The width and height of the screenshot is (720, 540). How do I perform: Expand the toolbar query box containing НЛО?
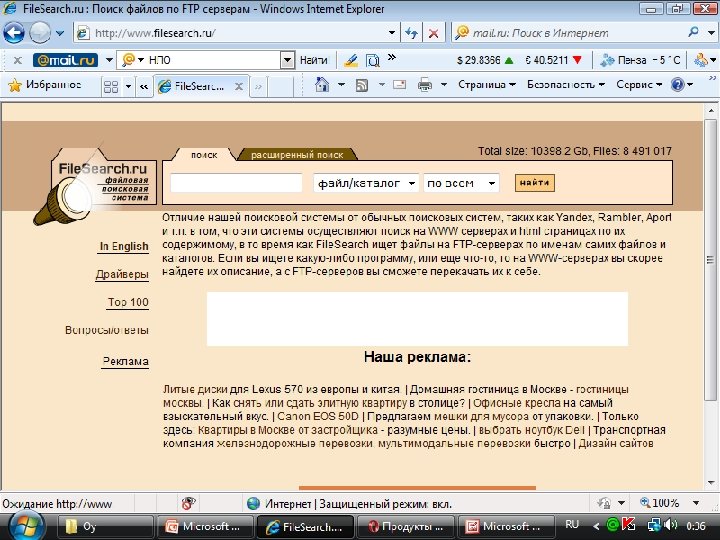coord(287,60)
